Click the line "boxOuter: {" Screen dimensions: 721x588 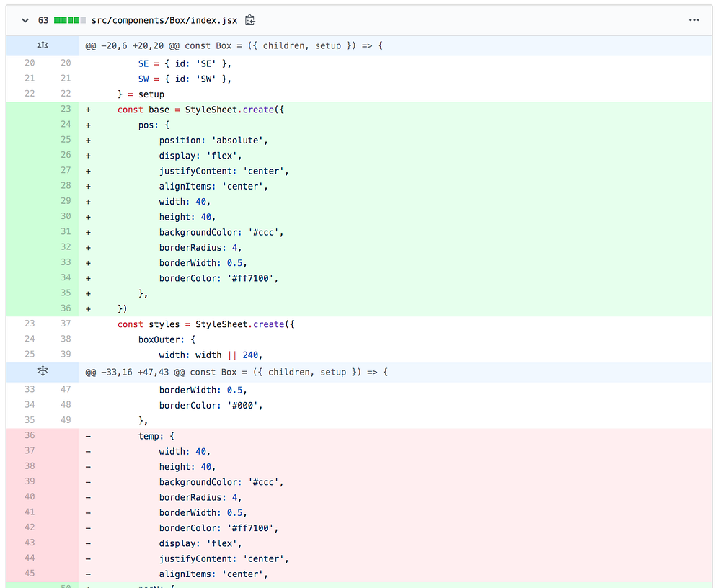(167, 339)
